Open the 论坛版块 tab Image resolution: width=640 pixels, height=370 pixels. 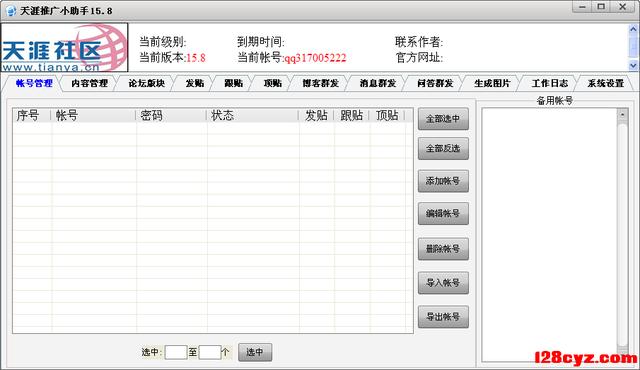point(147,83)
